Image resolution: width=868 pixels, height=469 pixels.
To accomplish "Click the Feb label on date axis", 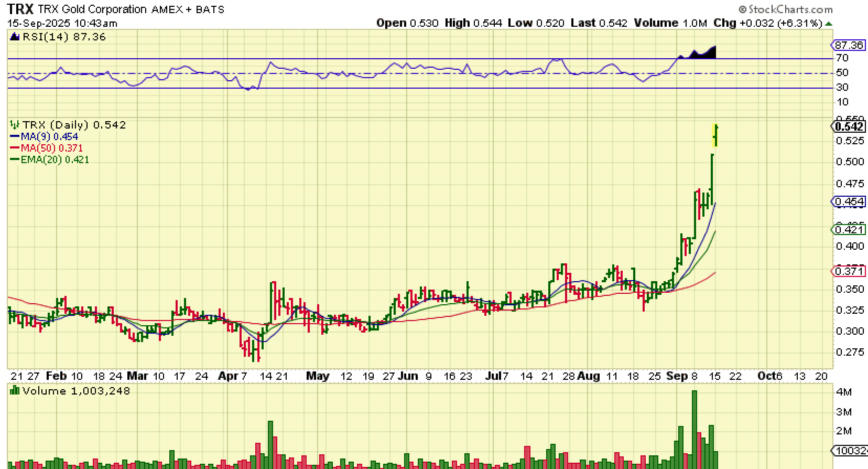I will coord(56,376).
